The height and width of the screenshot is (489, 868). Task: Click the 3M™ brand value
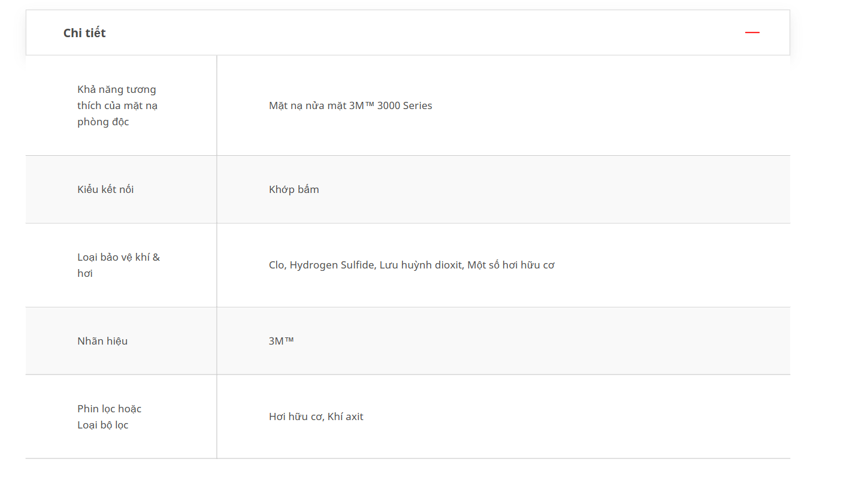(282, 341)
